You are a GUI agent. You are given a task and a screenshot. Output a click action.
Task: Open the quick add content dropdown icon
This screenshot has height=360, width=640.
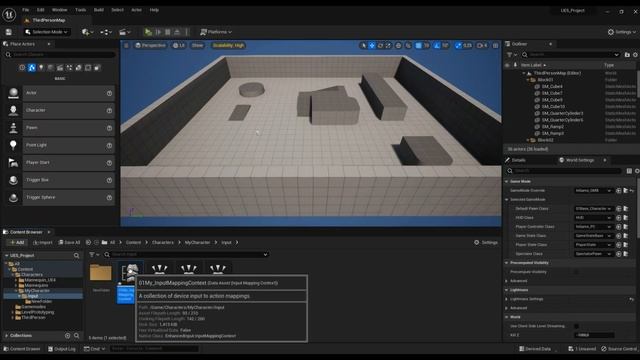pyautogui.click(x=87, y=32)
